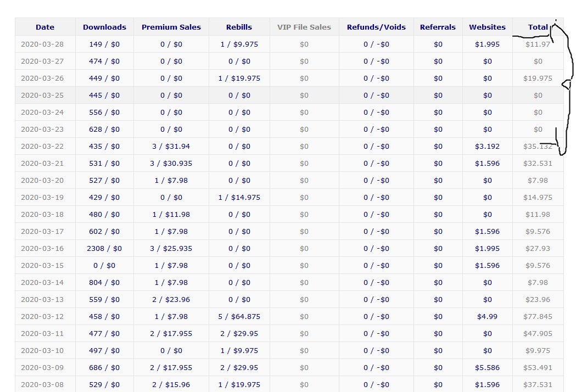Click total value $23.96
Image resolution: width=576 pixels, height=392 pixels.
[x=538, y=300]
